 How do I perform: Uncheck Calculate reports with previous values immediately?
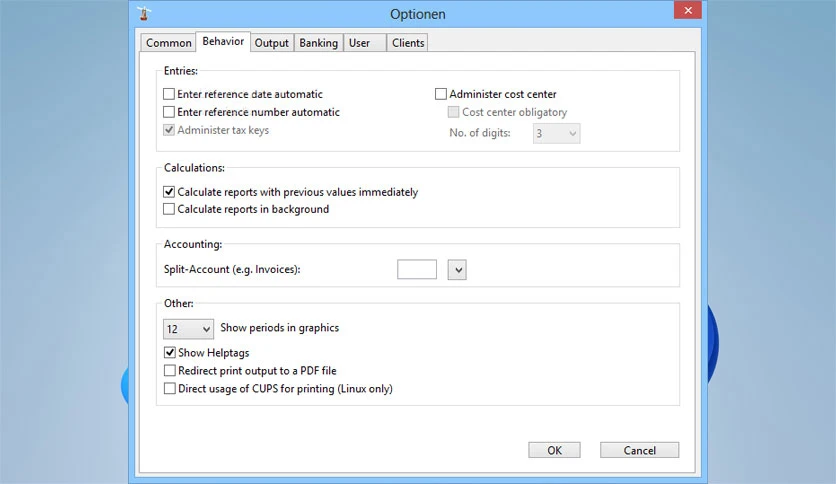(169, 191)
